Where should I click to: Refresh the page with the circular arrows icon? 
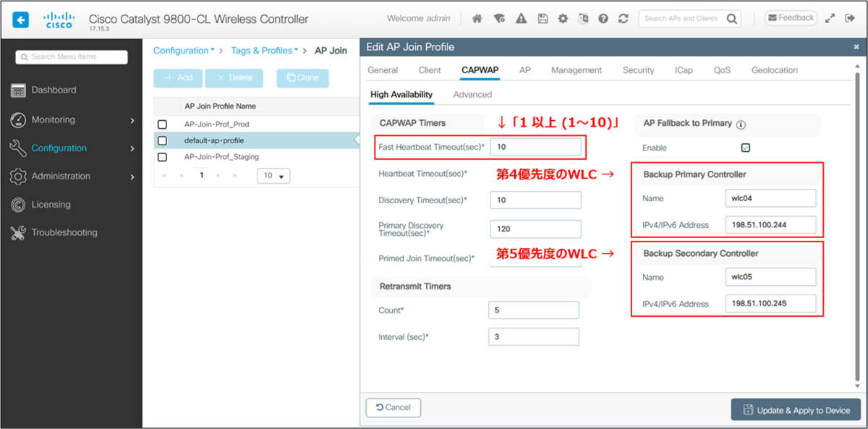click(x=623, y=19)
